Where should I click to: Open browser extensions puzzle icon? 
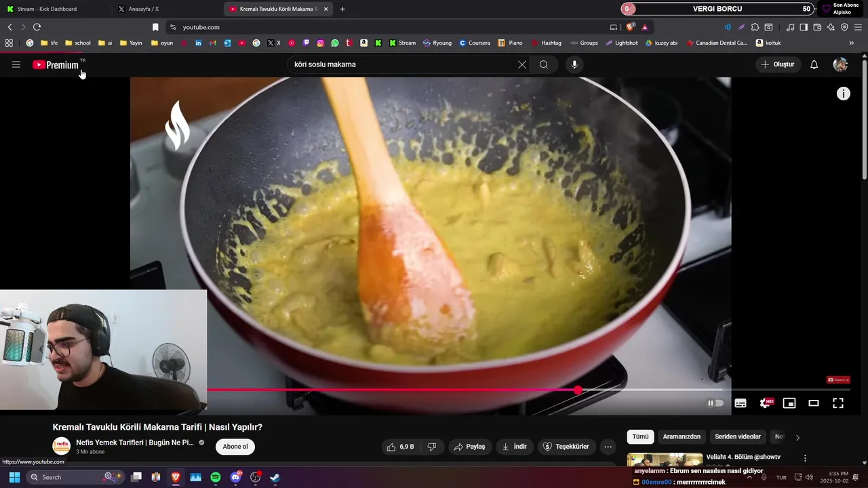(755, 27)
